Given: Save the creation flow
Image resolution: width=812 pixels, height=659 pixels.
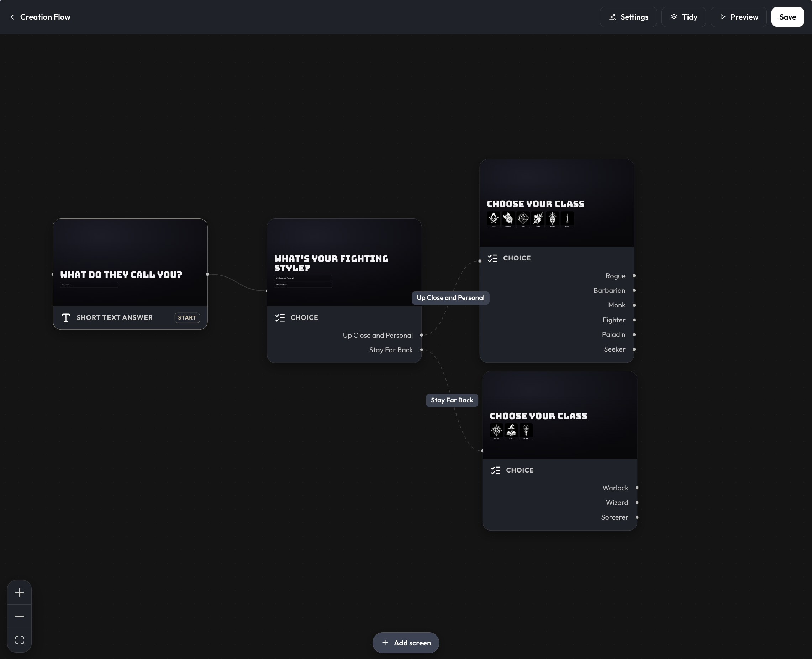Looking at the screenshot, I should (x=787, y=17).
